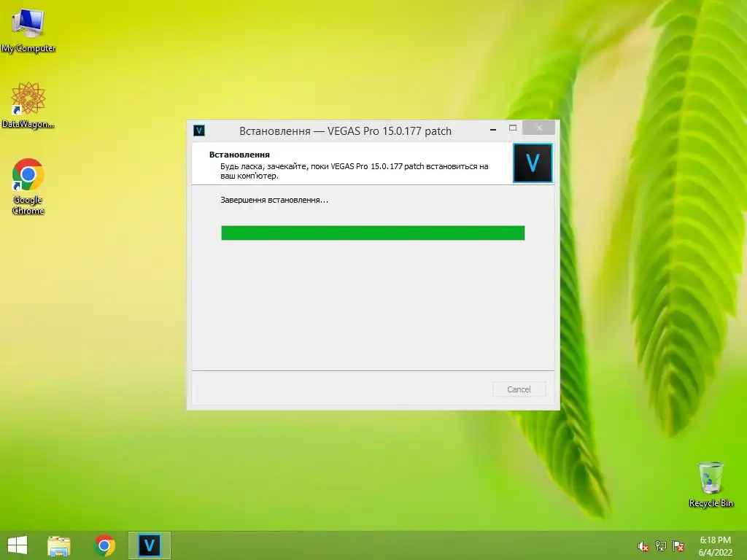
Task: Click the Cancel button in the installer
Action: (519, 389)
